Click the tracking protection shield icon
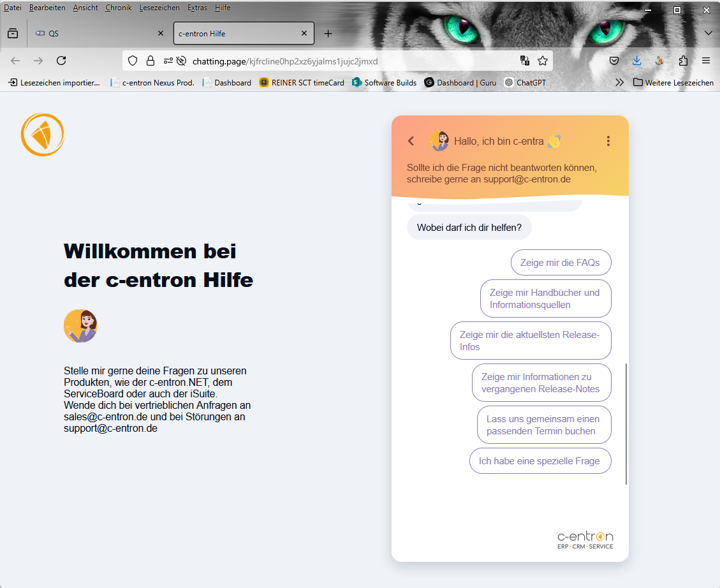 (x=133, y=61)
